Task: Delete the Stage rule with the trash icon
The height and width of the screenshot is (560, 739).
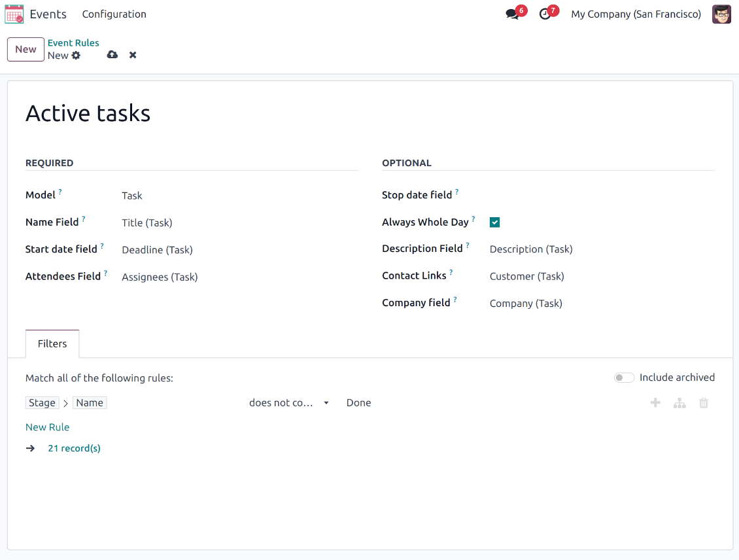Action: 704,403
